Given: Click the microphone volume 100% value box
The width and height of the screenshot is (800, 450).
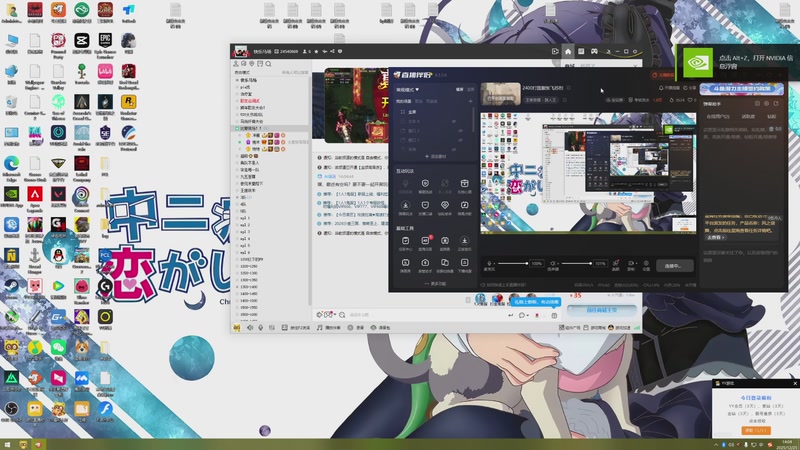Looking at the screenshot, I should click(536, 263).
